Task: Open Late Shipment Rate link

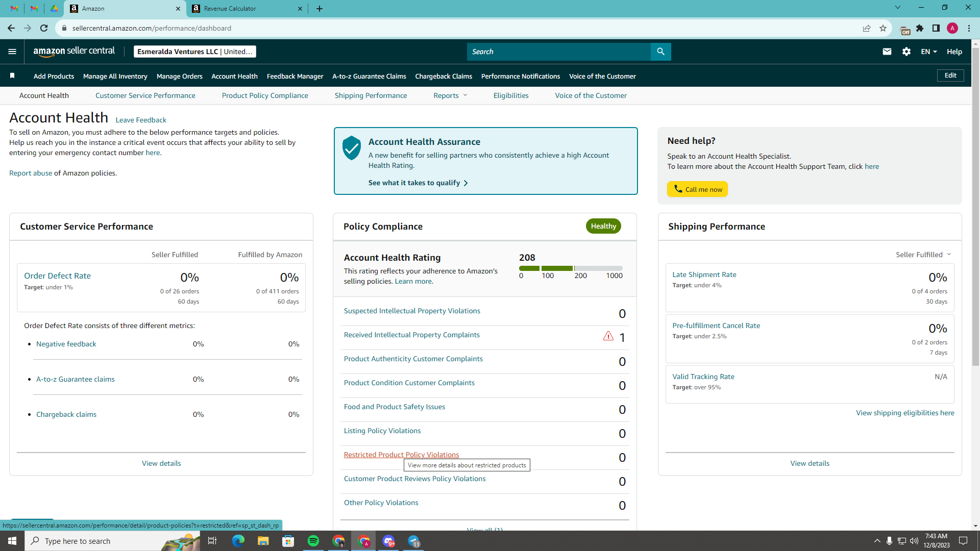Action: 704,274
